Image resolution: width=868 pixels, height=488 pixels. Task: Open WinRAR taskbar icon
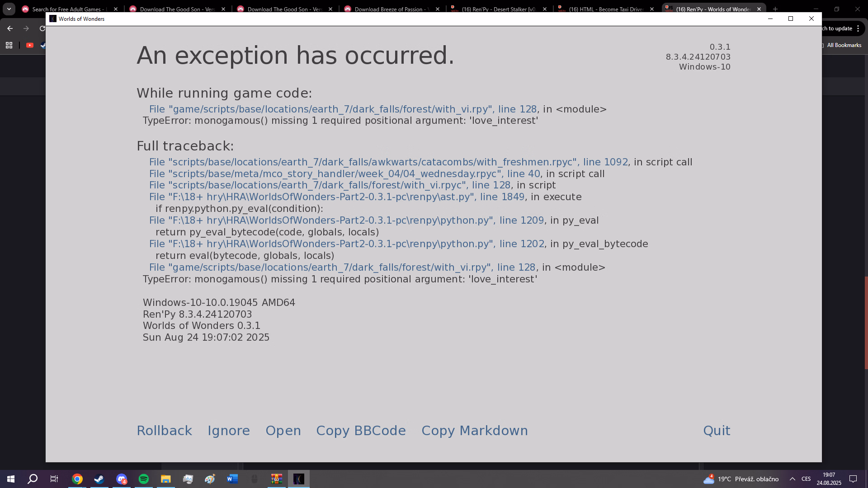pyautogui.click(x=276, y=479)
